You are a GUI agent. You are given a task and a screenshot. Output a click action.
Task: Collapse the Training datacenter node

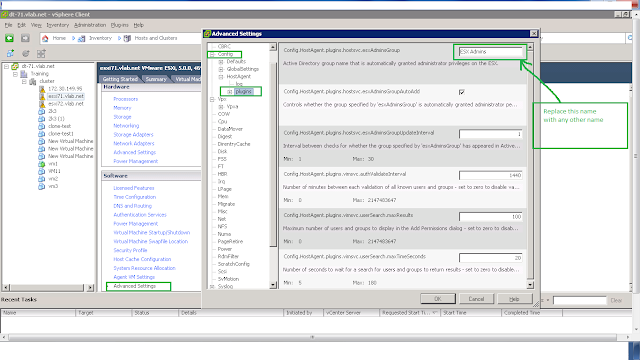pyautogui.click(x=15, y=74)
